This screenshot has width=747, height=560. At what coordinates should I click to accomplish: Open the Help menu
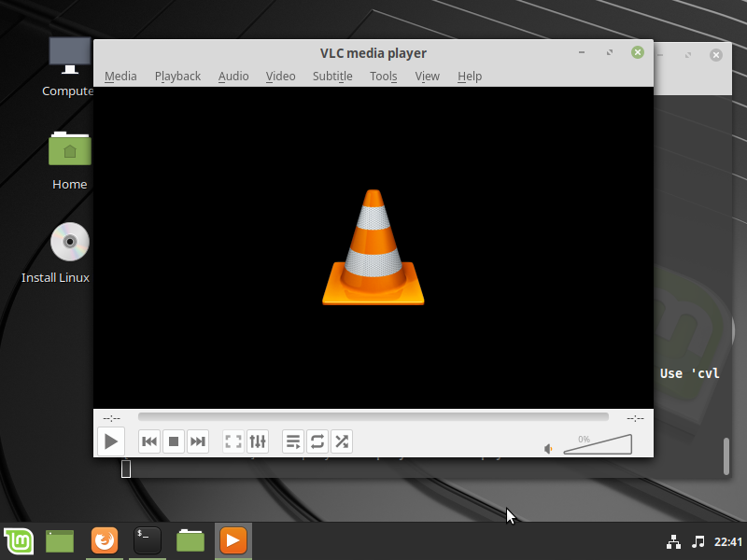470,77
